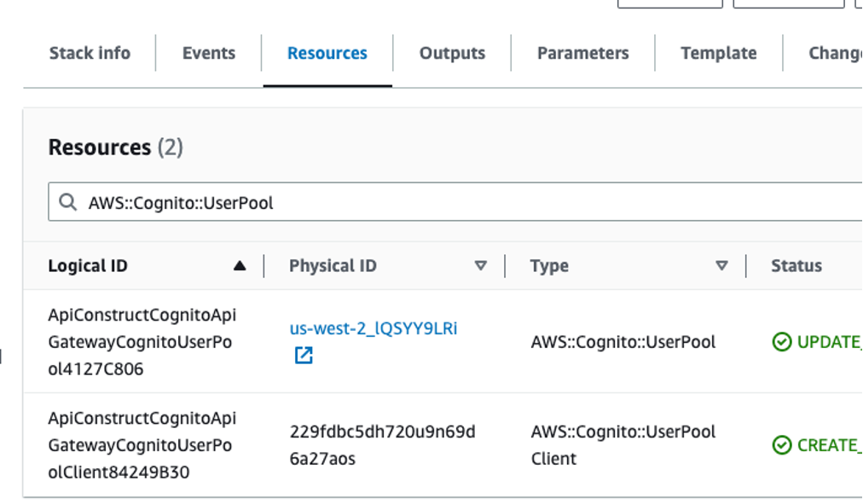863x504 pixels.
Task: Select the Resources tab
Action: [327, 53]
